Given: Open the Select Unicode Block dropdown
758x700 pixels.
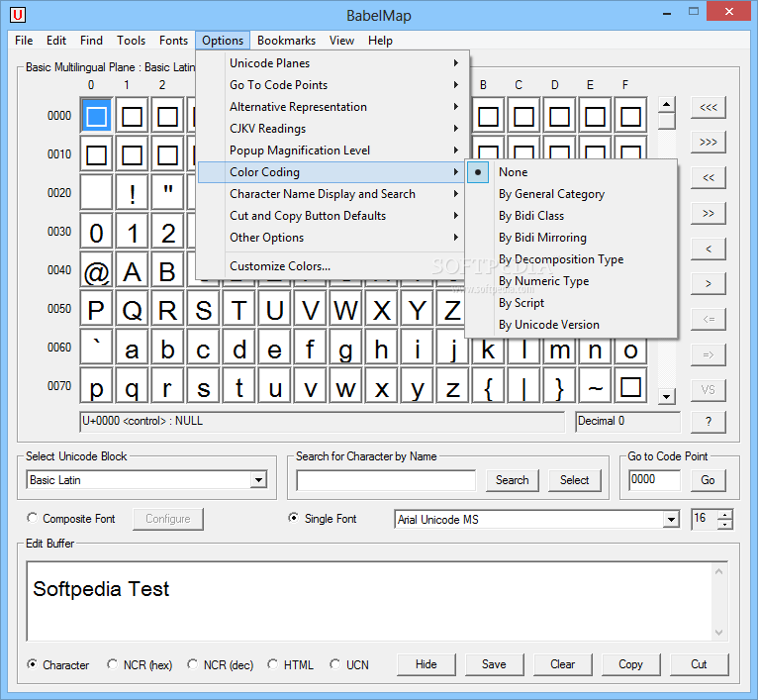Looking at the screenshot, I should tap(258, 480).
